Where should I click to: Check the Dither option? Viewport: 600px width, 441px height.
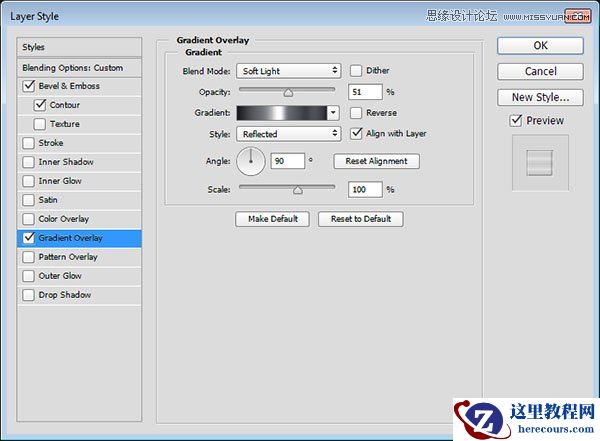[x=356, y=71]
